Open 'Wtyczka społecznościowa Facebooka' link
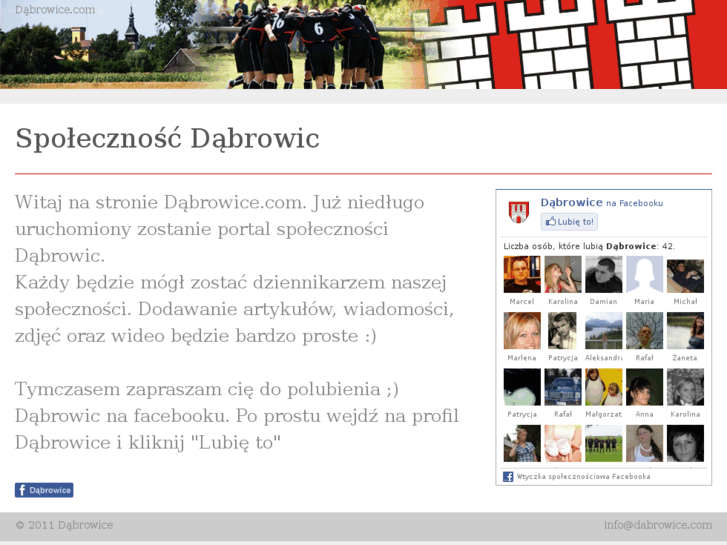 [583, 476]
